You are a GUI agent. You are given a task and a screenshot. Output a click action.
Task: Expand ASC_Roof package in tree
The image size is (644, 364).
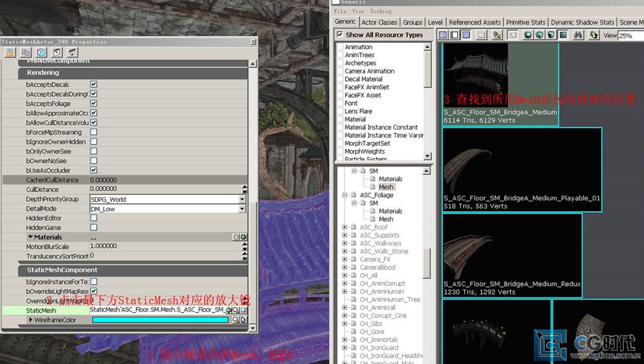345,227
